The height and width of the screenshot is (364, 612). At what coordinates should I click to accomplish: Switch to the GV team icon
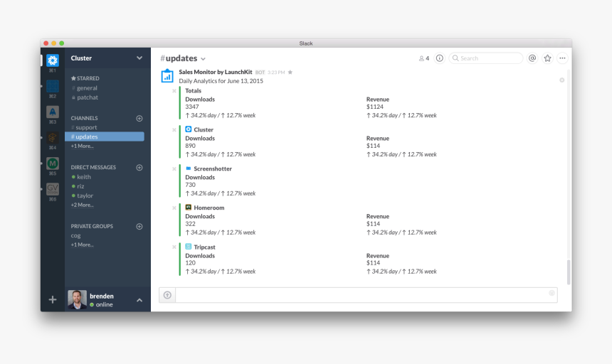(53, 189)
